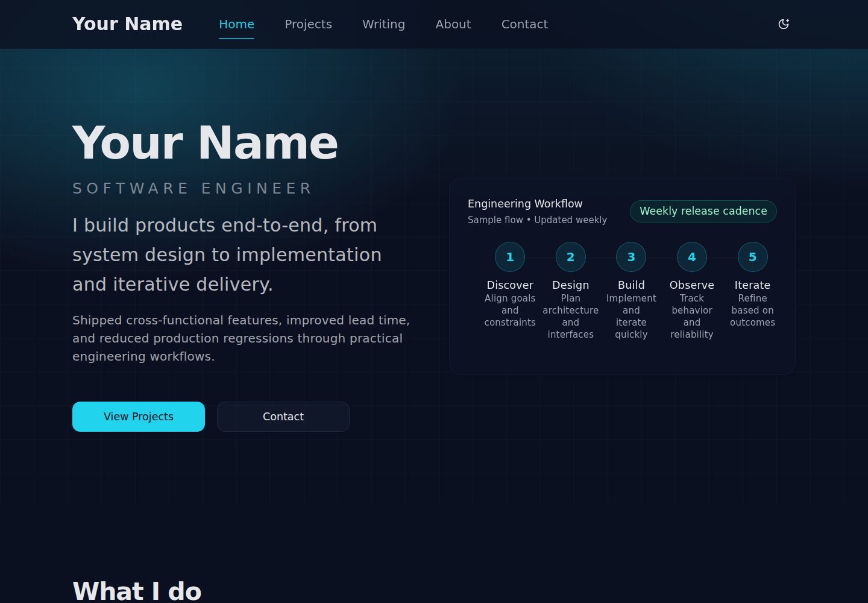This screenshot has height=603, width=868.
Task: Click the Iterate step label
Action: coord(752,285)
